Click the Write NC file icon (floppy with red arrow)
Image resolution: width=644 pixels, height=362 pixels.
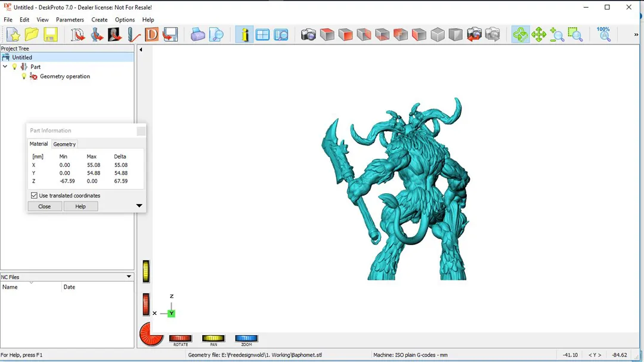click(170, 35)
